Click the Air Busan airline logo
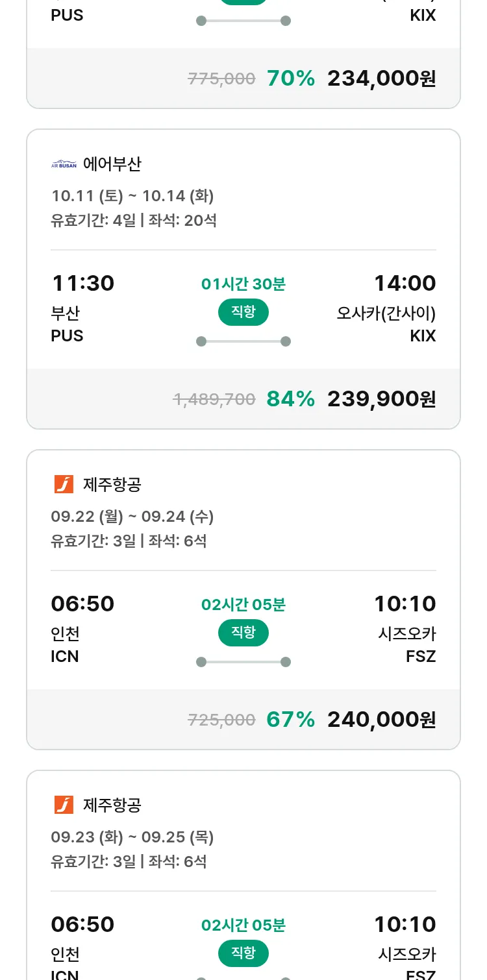This screenshot has height=980, width=487. [64, 164]
